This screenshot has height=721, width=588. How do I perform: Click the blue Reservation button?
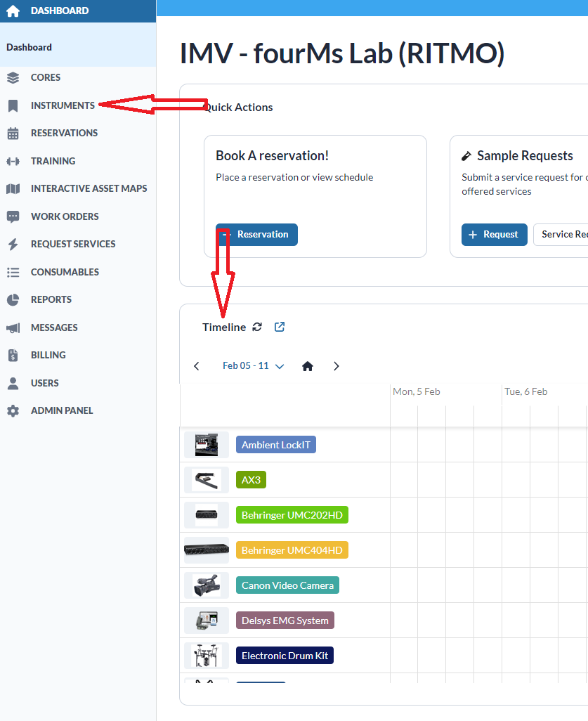pos(256,235)
